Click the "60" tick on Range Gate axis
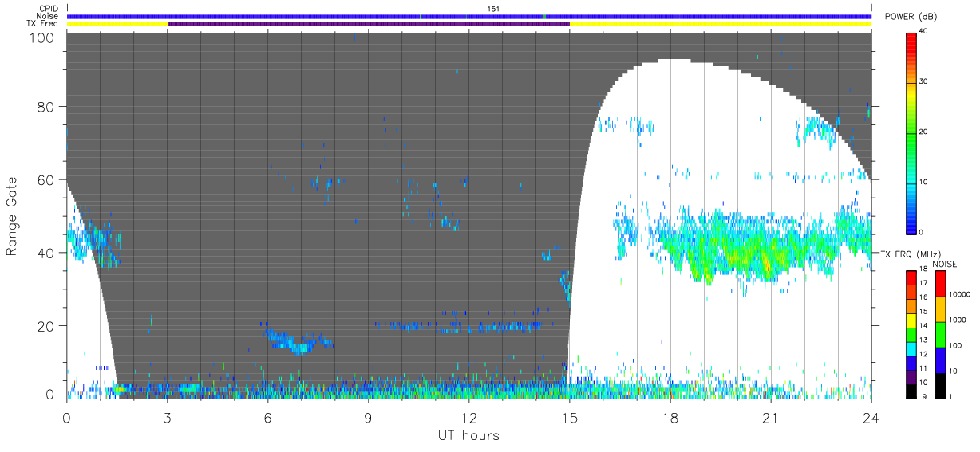The height and width of the screenshot is (452, 980). [46, 180]
